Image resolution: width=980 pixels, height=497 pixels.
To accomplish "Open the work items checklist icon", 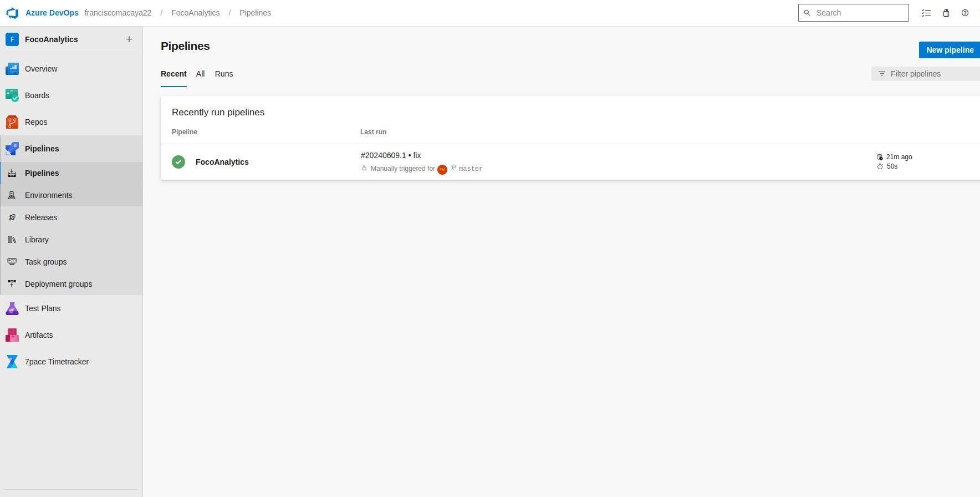I will (x=926, y=13).
